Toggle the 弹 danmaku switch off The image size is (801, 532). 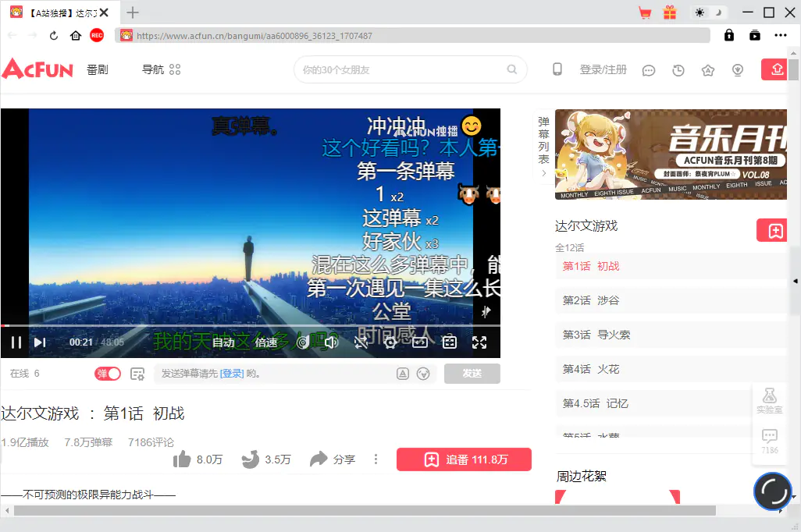coord(108,374)
